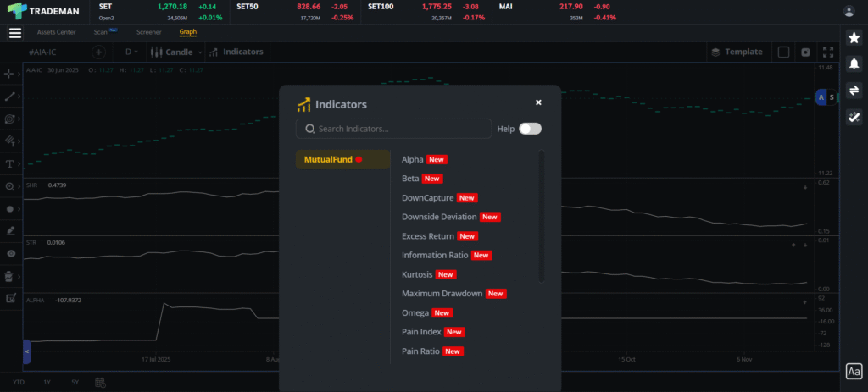Viewport: 868px width, 392px height.
Task: Click the add symbol plus icon
Action: (x=98, y=52)
